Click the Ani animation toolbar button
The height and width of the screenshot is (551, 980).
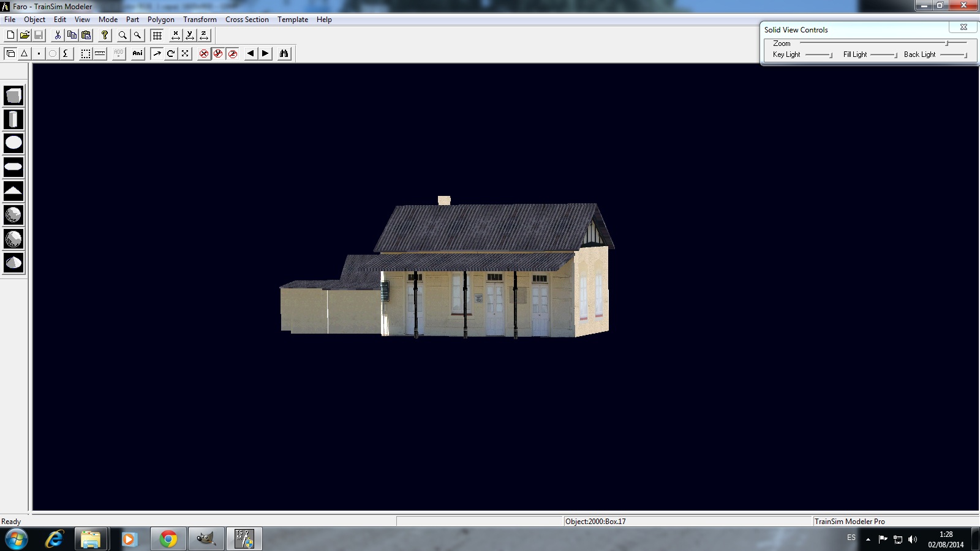click(x=138, y=54)
